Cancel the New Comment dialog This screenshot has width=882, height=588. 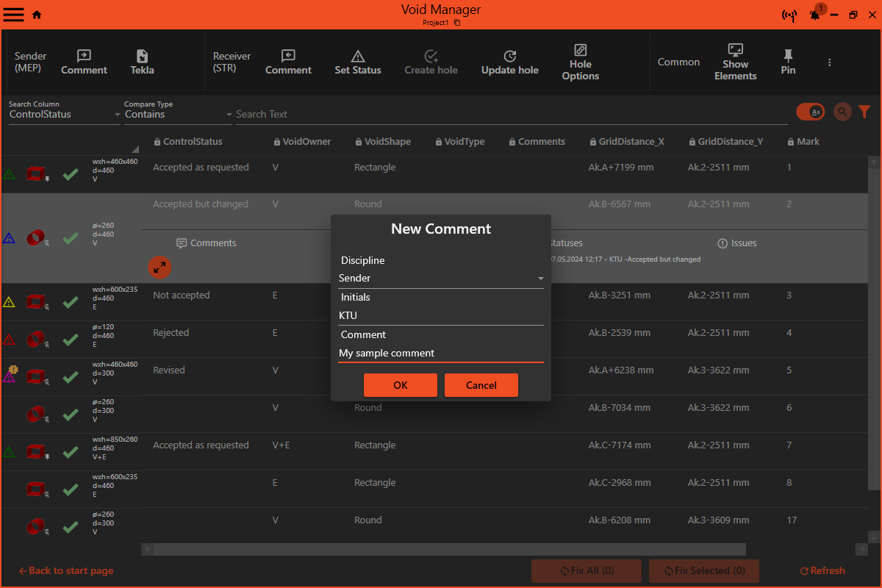pos(481,385)
